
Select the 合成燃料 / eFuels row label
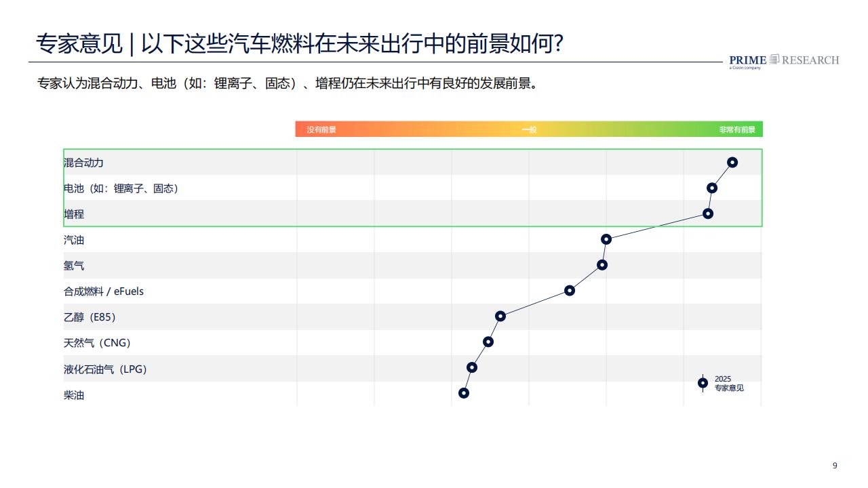point(104,291)
